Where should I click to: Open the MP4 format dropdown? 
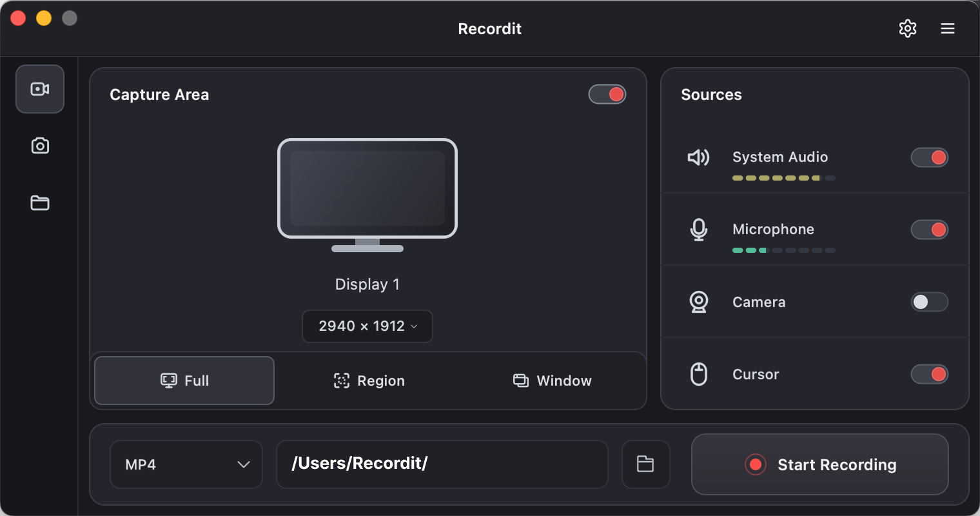[x=186, y=464]
